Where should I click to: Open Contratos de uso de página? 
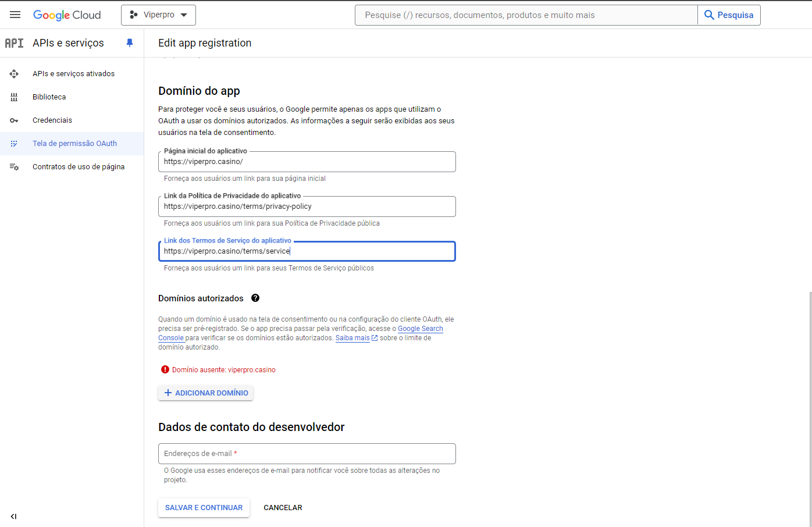[79, 167]
